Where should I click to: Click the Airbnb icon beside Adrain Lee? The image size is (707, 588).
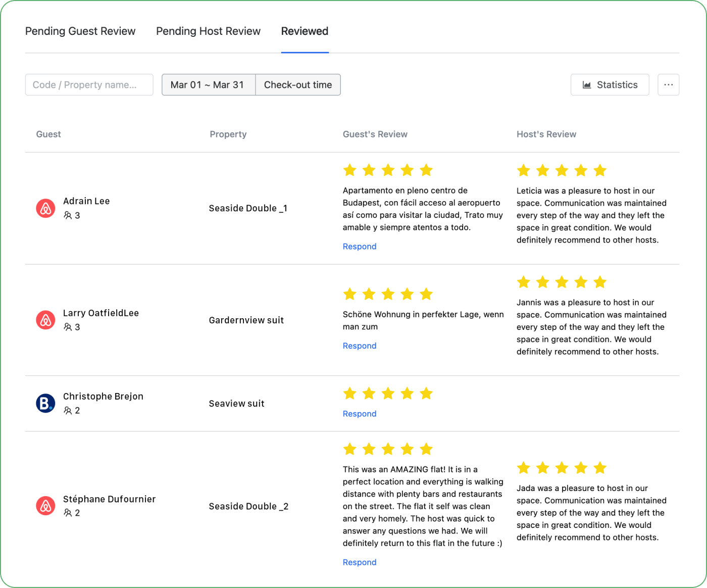45,208
